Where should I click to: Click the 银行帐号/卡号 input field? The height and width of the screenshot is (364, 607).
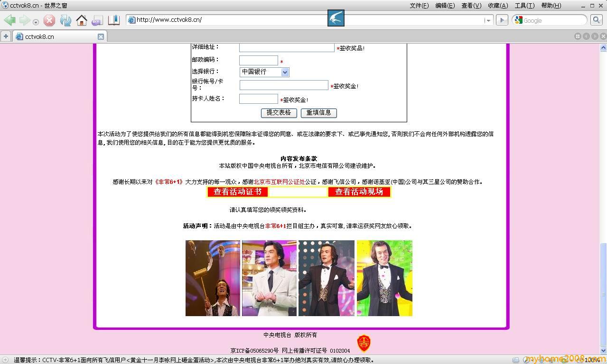click(x=283, y=85)
